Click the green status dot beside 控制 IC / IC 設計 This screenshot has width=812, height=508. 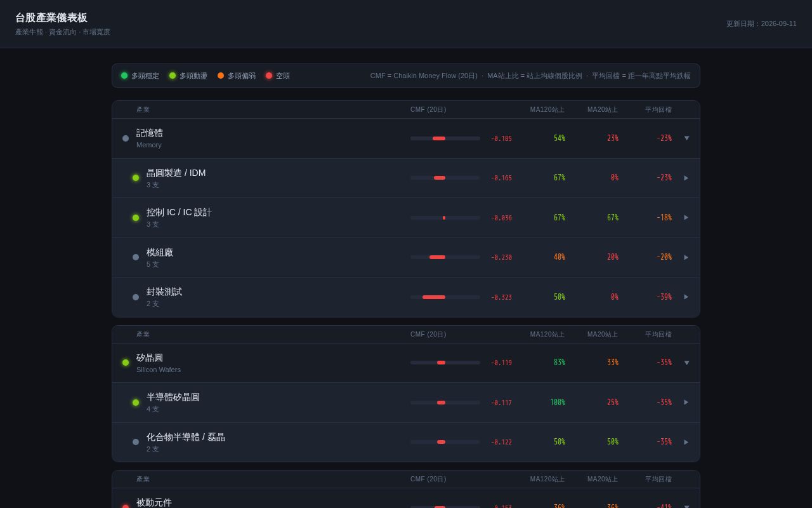point(136,218)
